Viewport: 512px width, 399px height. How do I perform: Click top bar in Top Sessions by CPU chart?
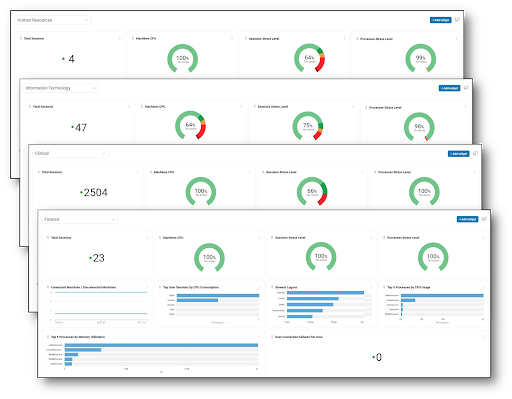218,295
